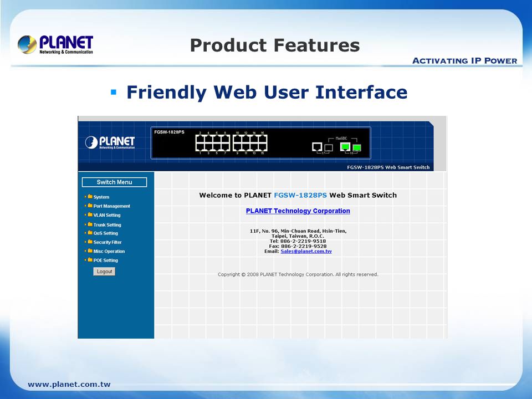The image size is (532, 399).
Task: Select port 7 on the switch panel
Action: pos(226,147)
